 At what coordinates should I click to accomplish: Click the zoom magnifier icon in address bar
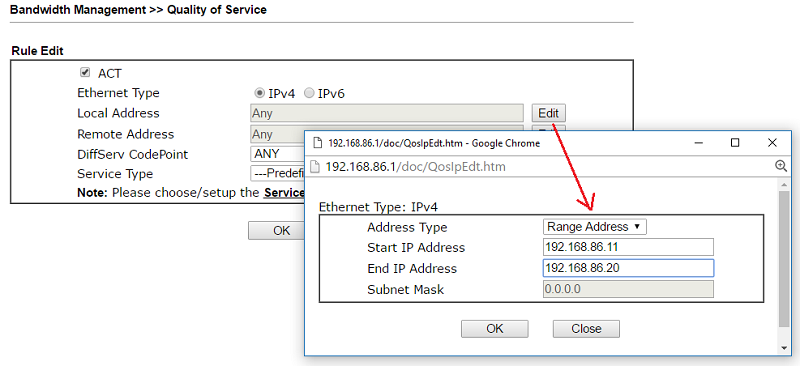tap(781, 165)
